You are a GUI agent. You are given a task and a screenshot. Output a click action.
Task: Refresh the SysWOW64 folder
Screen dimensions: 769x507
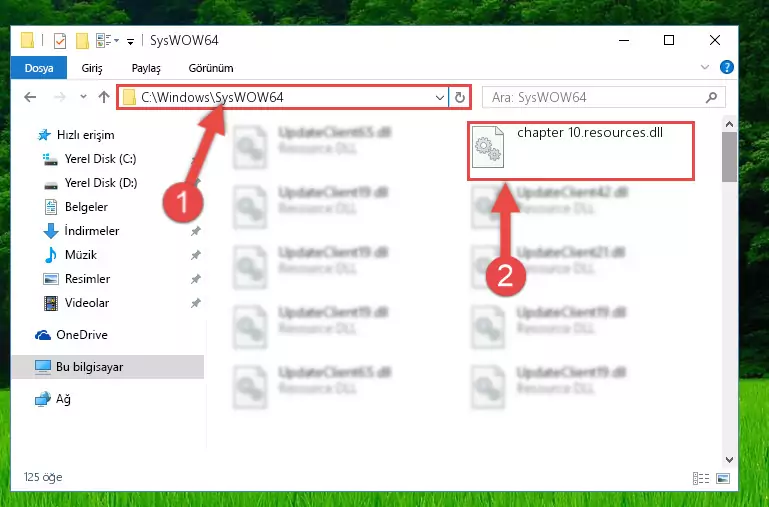click(x=460, y=98)
